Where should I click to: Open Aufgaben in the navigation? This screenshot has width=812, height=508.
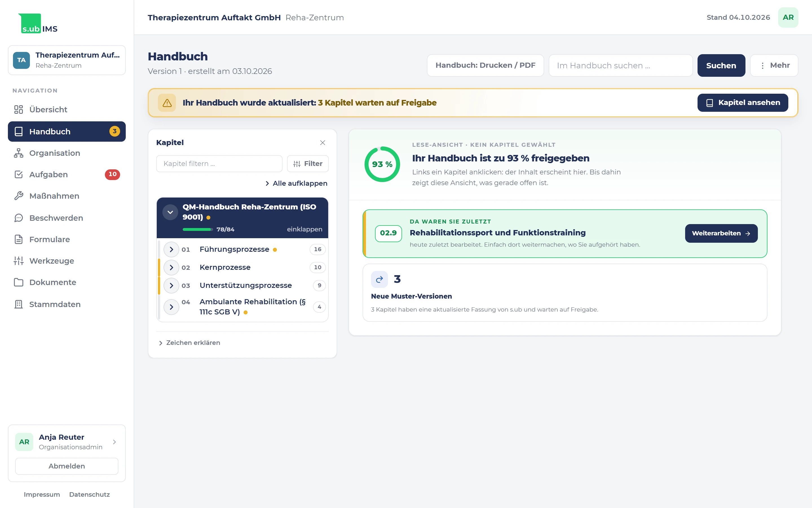click(x=67, y=174)
